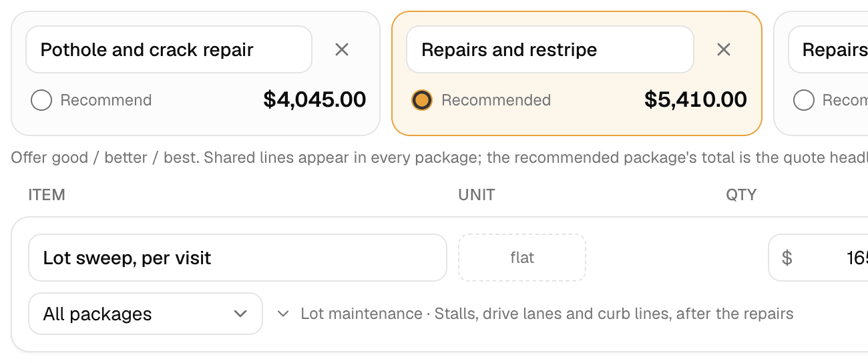Click the ITEM column header
The width and height of the screenshot is (868, 363).
pyautogui.click(x=47, y=195)
